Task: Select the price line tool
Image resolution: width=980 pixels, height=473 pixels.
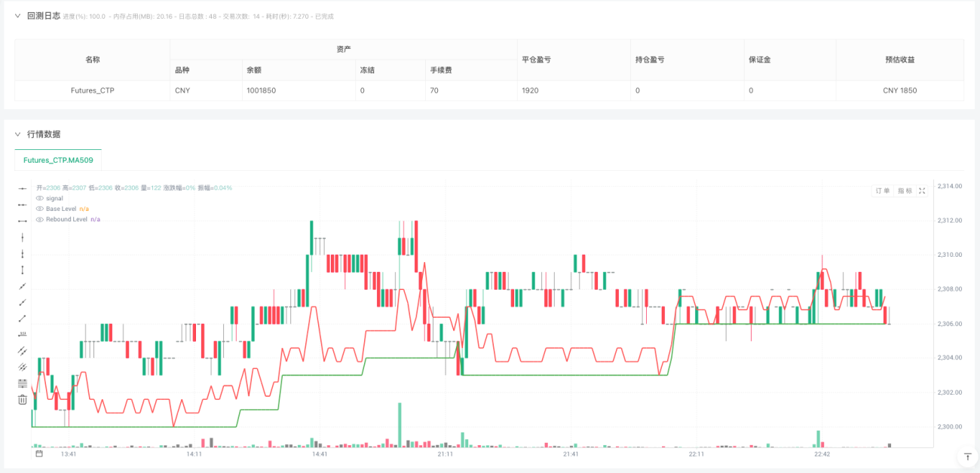Action: tap(22, 334)
